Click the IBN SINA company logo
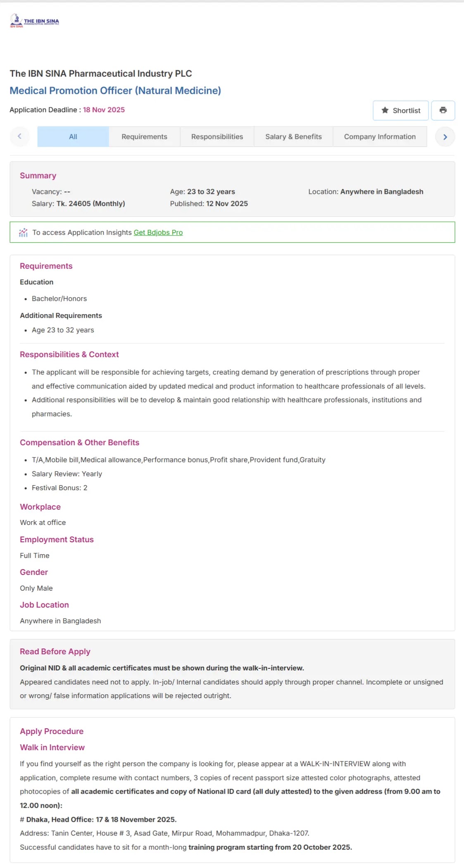464x868 pixels. click(35, 21)
